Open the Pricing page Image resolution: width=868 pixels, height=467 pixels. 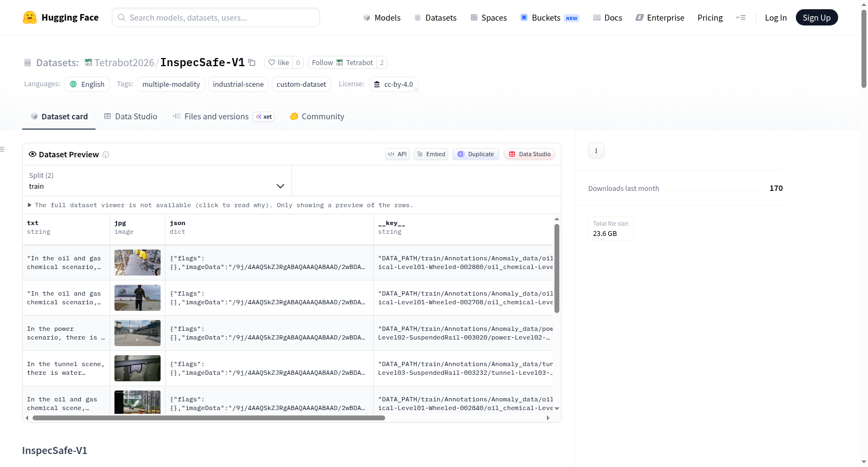click(710, 17)
